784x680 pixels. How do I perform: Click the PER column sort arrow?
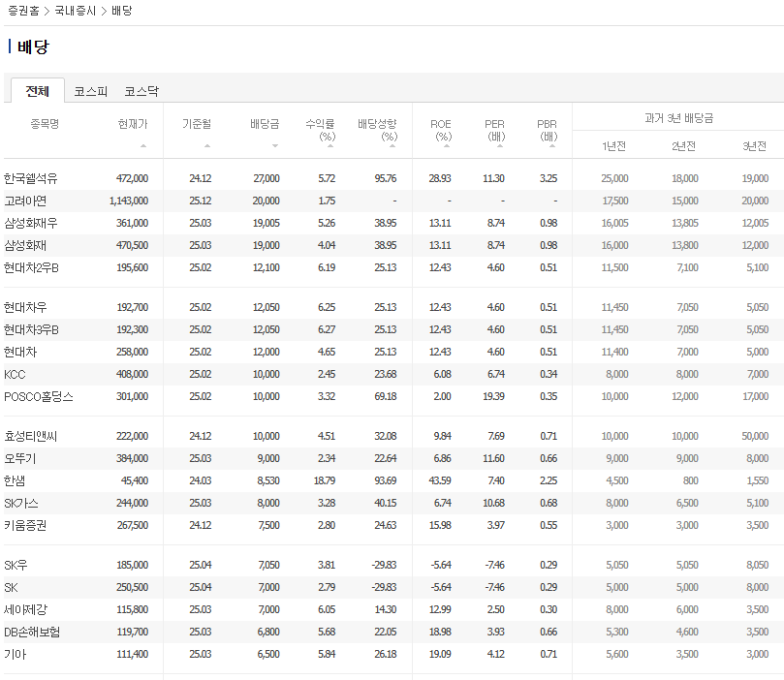500,146
